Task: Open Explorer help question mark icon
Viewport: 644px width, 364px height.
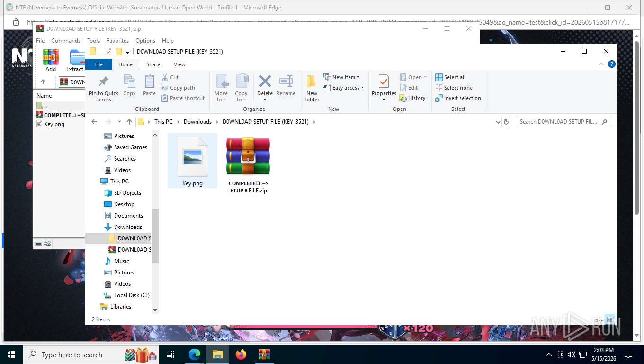Action: click(611, 64)
